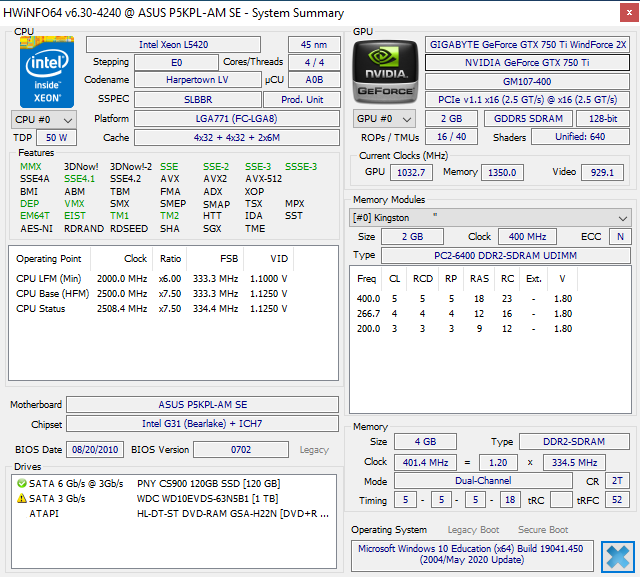Select the CPU Status row
Screen dimensions: 640x577
click(x=151, y=309)
